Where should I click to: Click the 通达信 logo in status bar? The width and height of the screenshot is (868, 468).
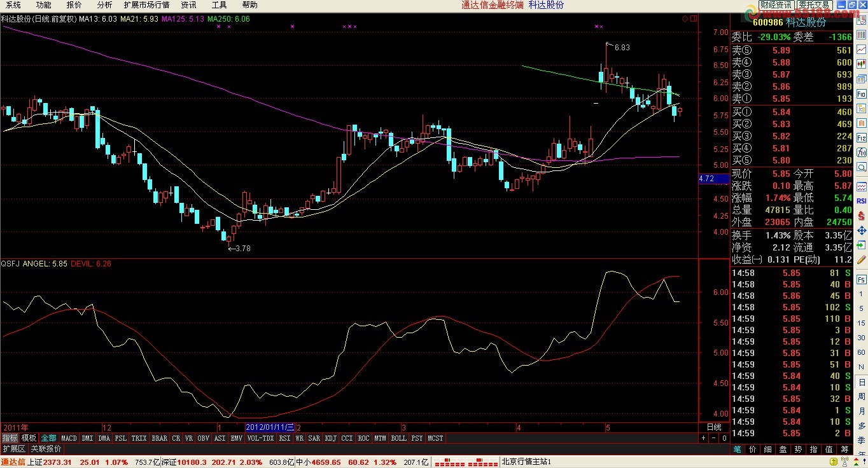coord(13,462)
